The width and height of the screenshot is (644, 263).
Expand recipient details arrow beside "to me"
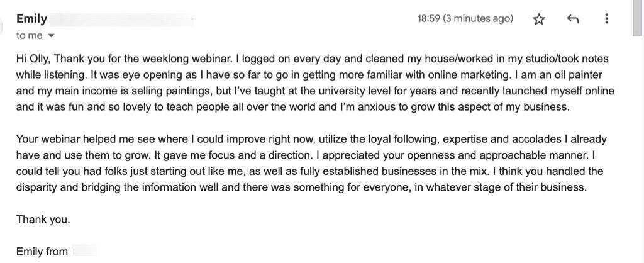tap(52, 36)
